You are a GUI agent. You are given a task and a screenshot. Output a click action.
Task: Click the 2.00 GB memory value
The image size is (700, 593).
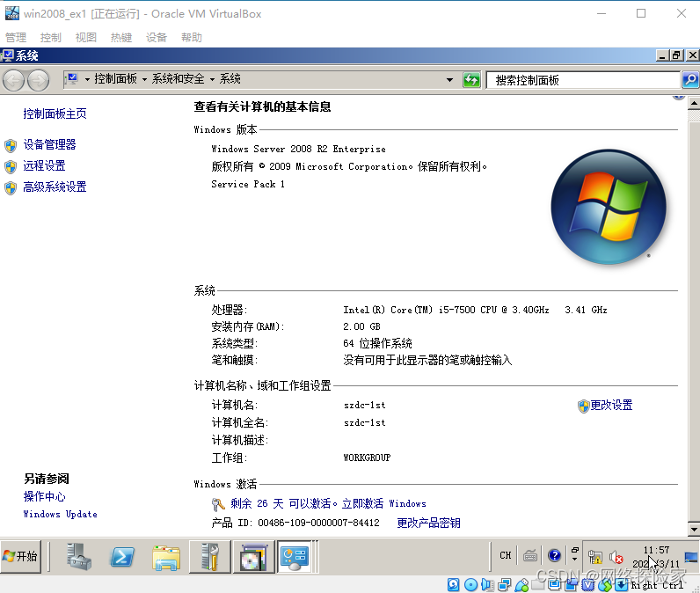(x=361, y=327)
